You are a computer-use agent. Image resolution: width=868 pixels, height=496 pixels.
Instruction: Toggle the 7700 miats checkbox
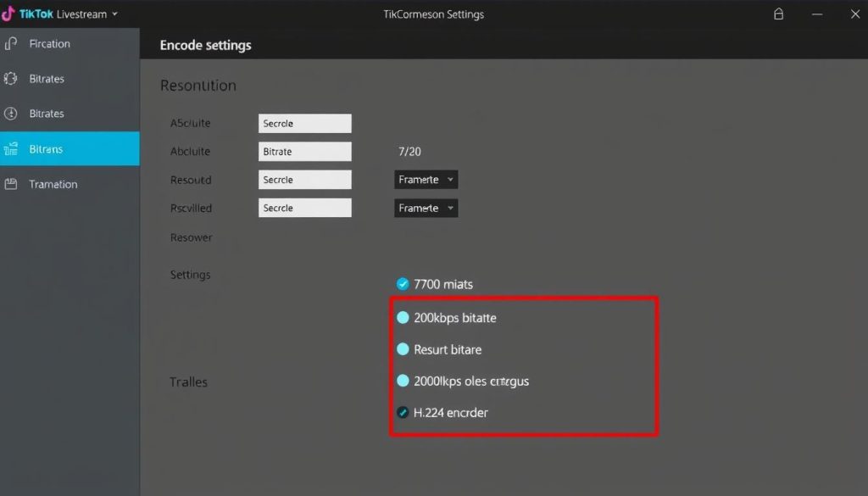click(403, 284)
